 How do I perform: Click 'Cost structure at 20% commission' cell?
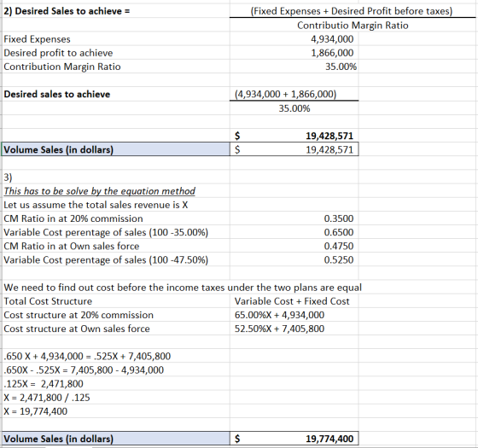pos(116,315)
